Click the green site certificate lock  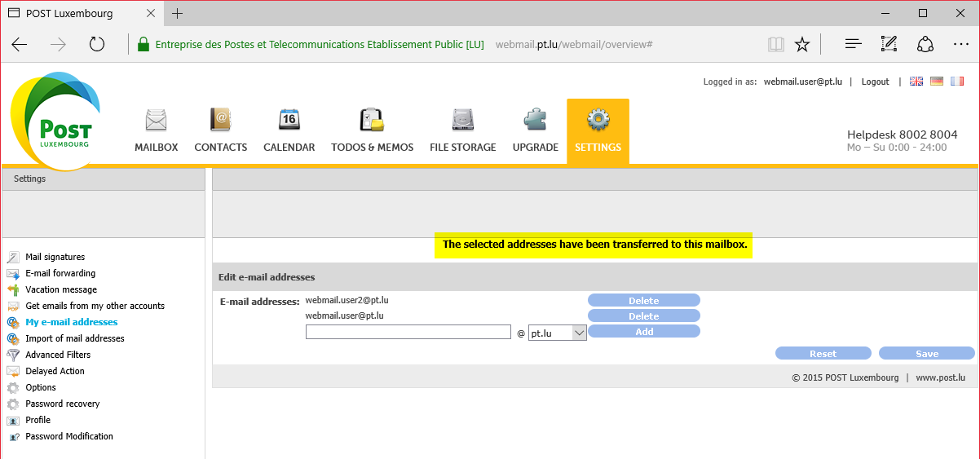point(143,44)
